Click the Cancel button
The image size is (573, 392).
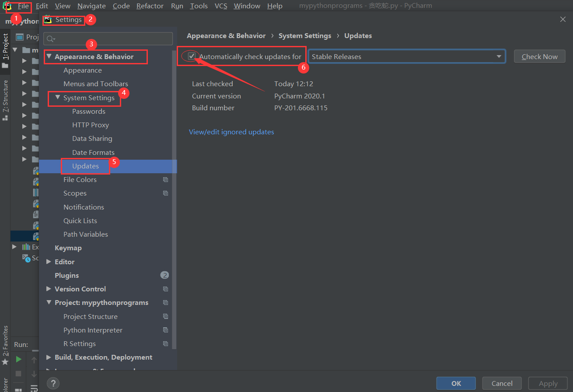pyautogui.click(x=502, y=383)
